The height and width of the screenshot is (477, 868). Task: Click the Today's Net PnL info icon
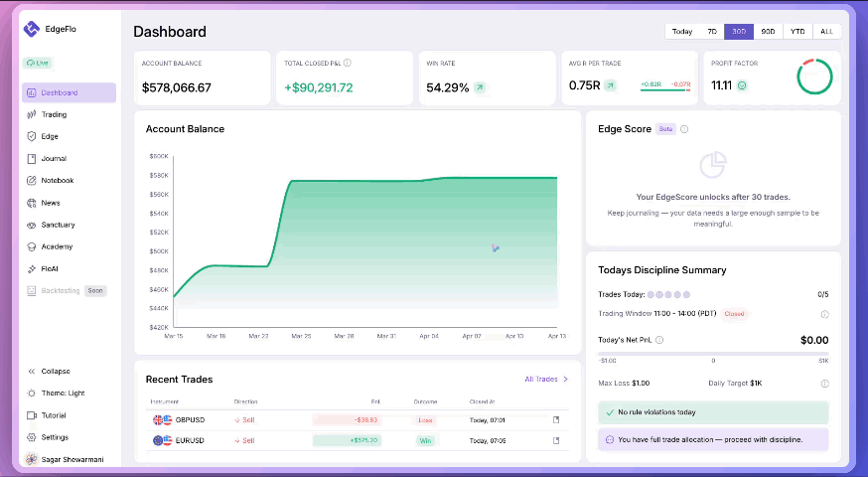[x=659, y=340]
